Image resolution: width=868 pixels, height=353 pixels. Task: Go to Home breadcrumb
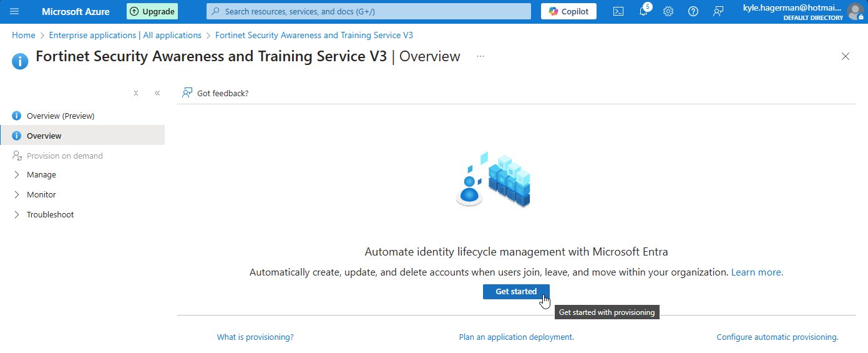tap(24, 36)
